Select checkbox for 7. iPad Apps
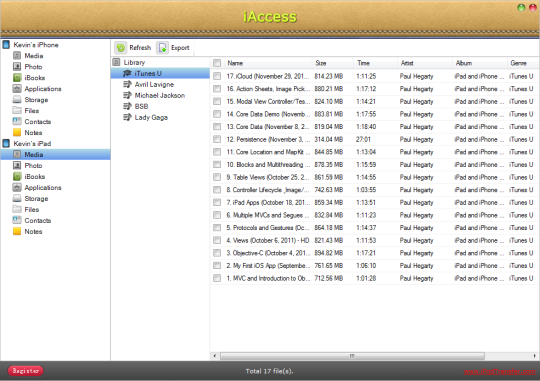The image size is (540, 381). 217,202
